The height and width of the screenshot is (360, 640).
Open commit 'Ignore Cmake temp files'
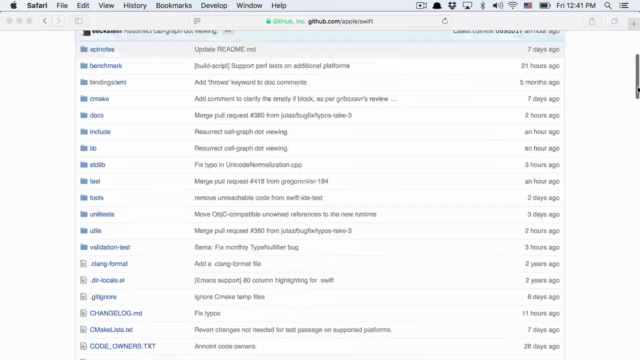[x=229, y=297]
